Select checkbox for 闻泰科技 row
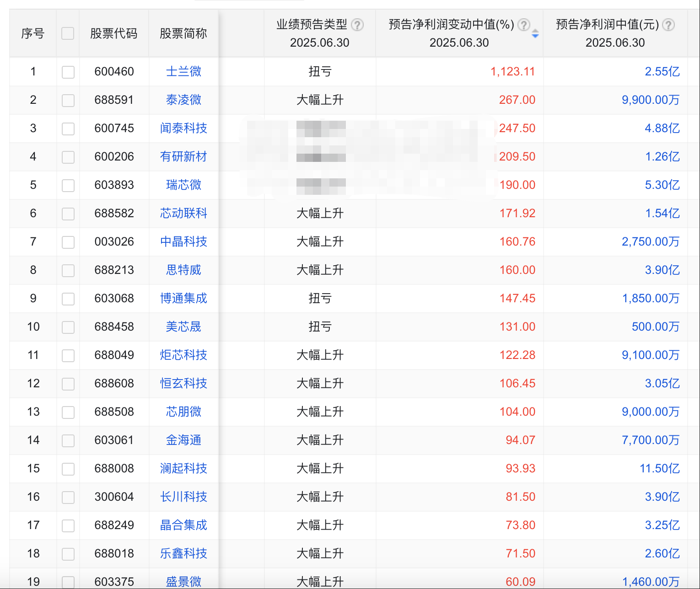The width and height of the screenshot is (700, 589). (x=68, y=129)
